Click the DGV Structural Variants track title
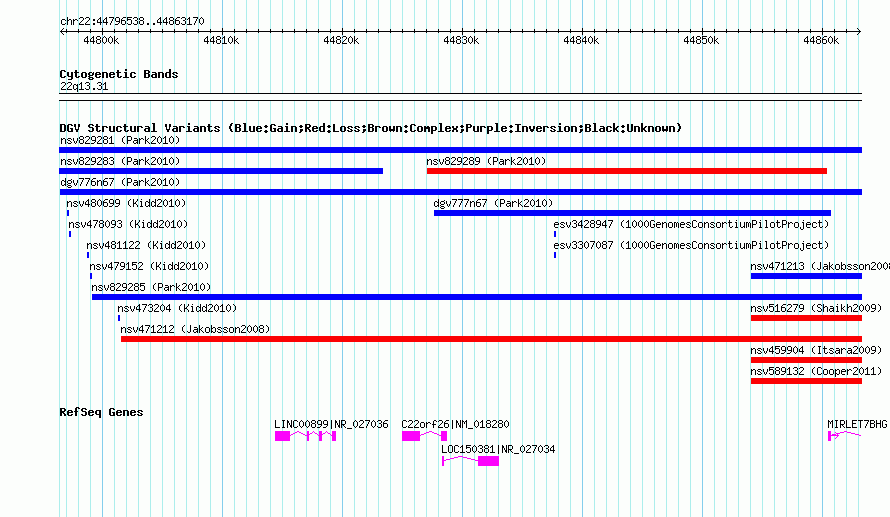 pyautogui.click(x=371, y=128)
